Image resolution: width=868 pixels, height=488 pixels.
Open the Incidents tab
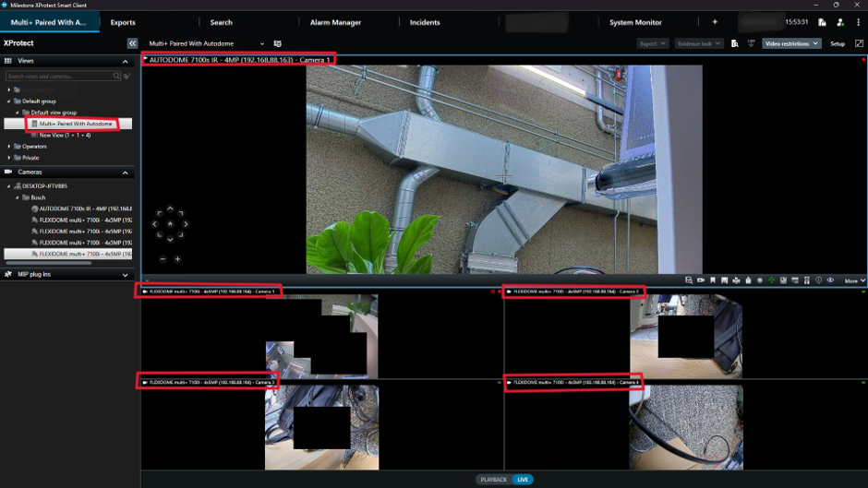tap(425, 22)
